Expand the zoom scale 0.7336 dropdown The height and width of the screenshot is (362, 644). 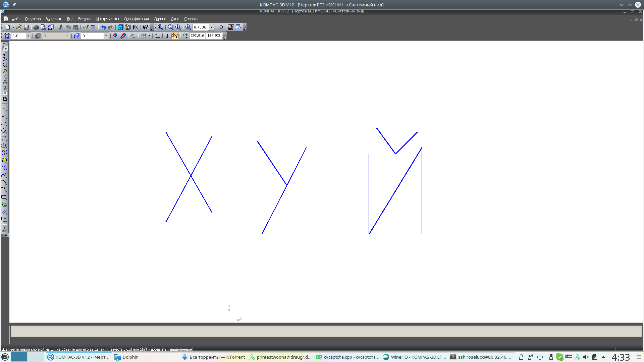click(x=212, y=27)
